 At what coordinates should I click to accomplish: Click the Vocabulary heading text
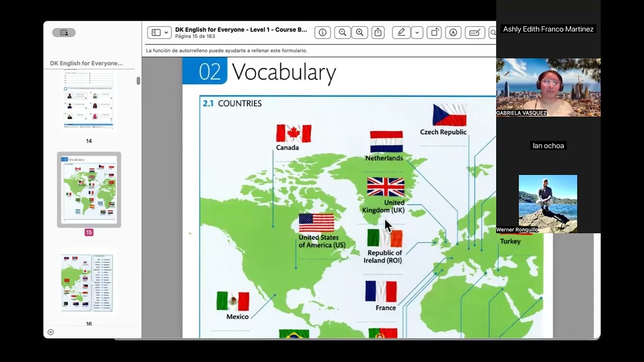[284, 72]
